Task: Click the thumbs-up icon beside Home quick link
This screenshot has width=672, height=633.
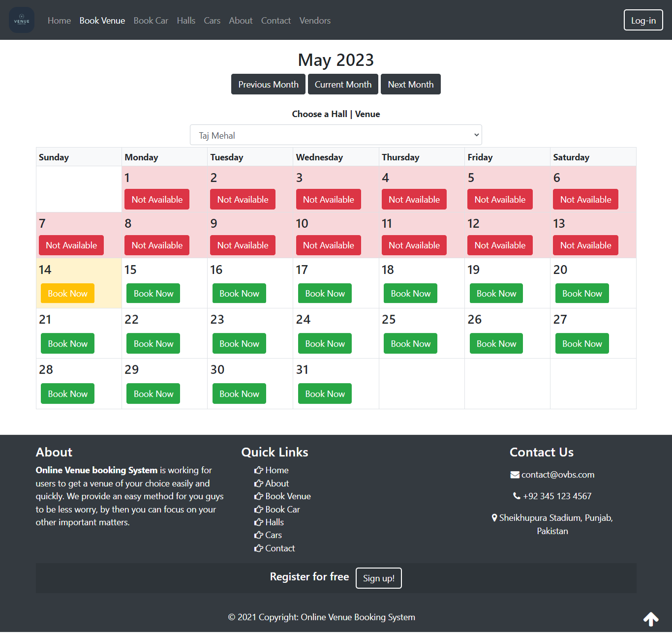Action: pos(258,470)
